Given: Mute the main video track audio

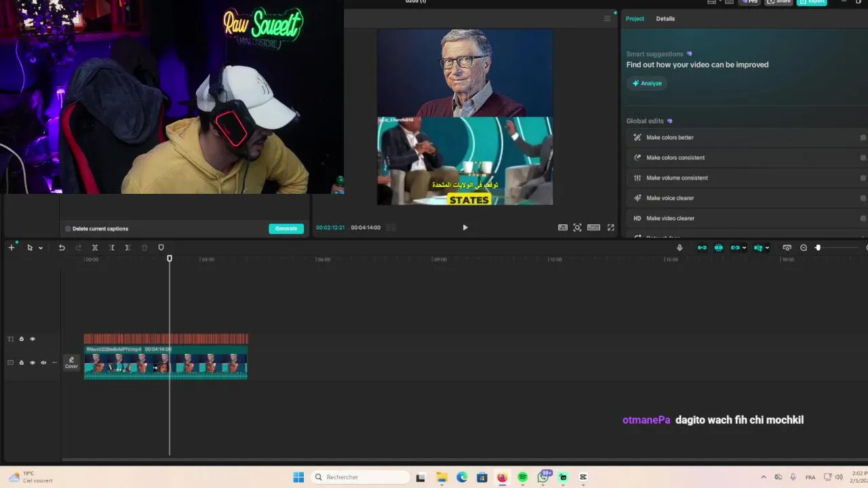Looking at the screenshot, I should pyautogui.click(x=43, y=363).
